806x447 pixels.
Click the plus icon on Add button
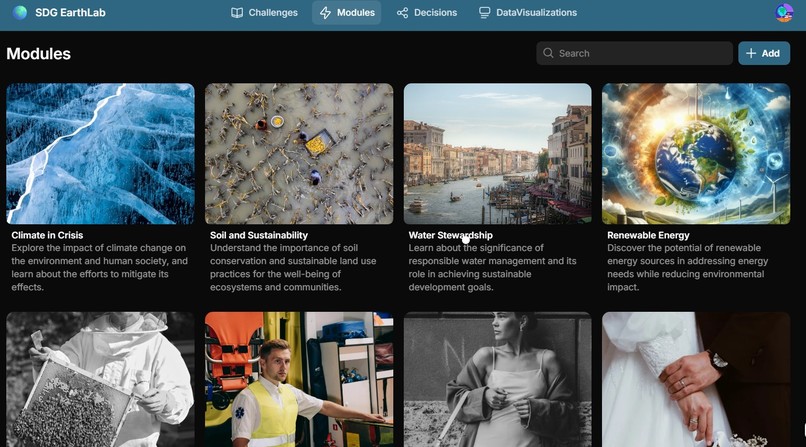[x=751, y=53]
